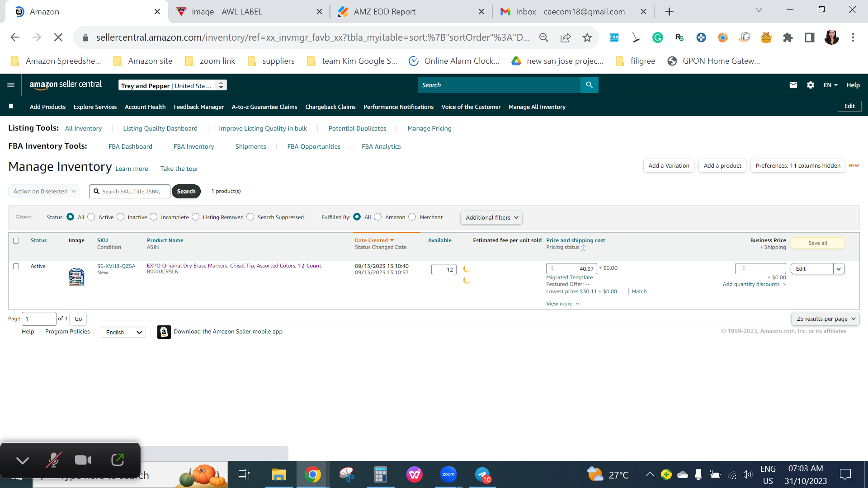Screen dimensions: 868x488
Task: Open Telegram from the taskbar
Action: click(x=483, y=474)
